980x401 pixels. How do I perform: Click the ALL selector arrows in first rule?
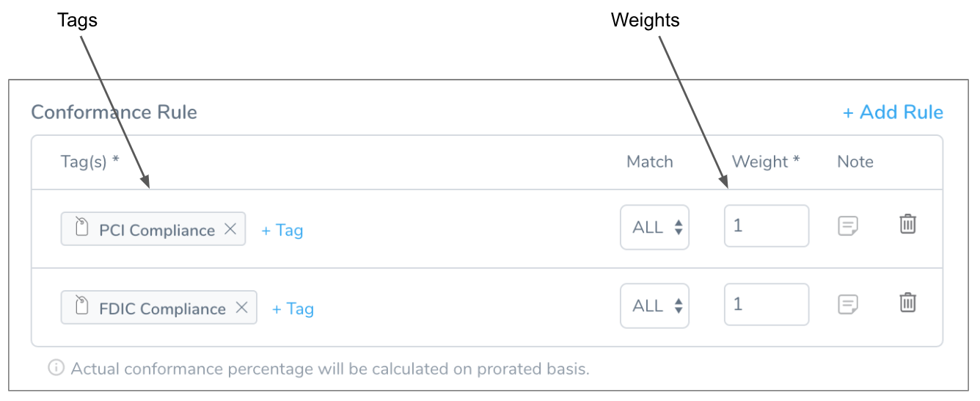[x=679, y=228]
